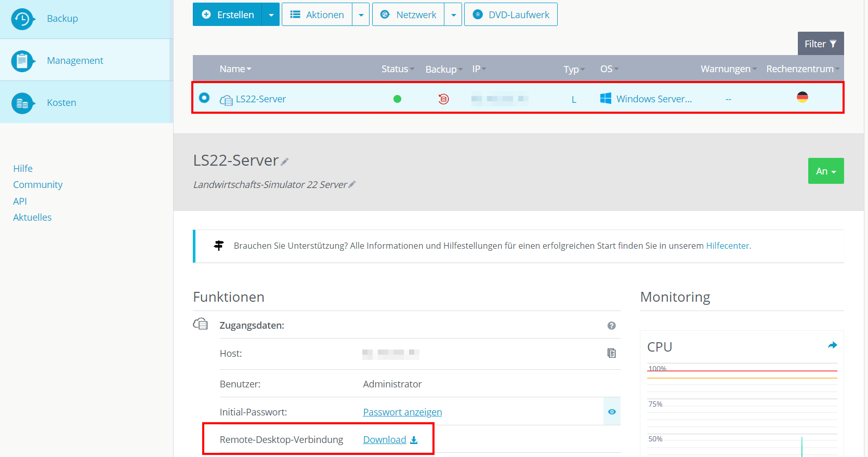Open the API link
Viewport: 868px width, 457px height.
pyautogui.click(x=20, y=201)
